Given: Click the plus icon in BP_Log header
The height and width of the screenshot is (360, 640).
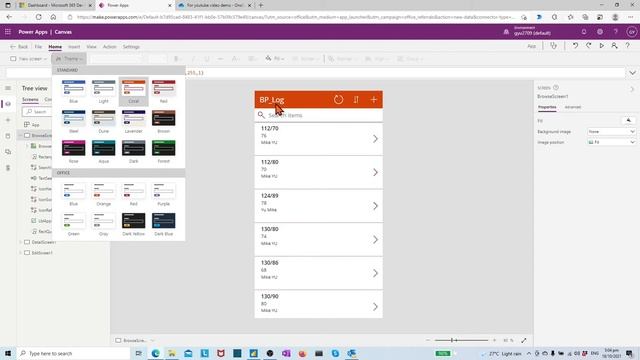Looking at the screenshot, I should tap(373, 100).
